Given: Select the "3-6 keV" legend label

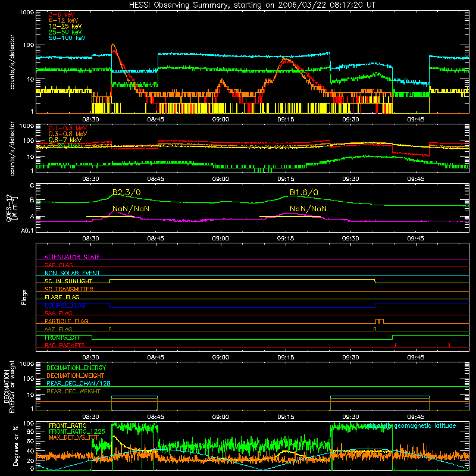Looking at the screenshot, I should 61,14.
